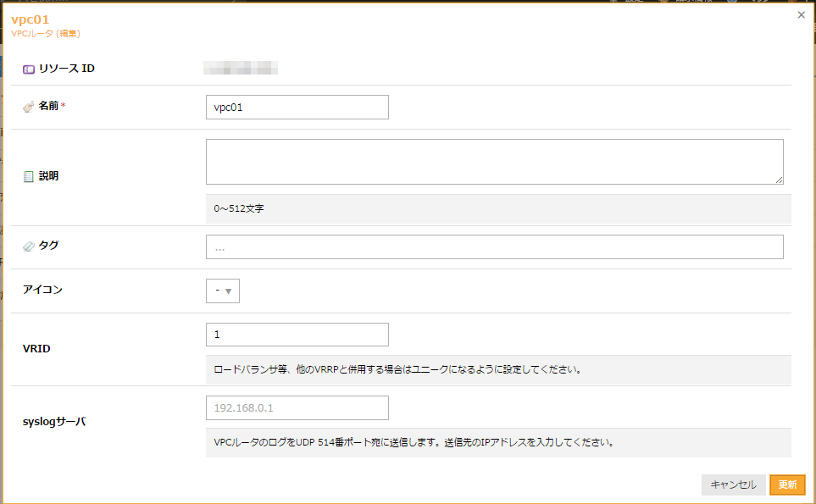Focus the 説明 description text area

pyautogui.click(x=494, y=162)
